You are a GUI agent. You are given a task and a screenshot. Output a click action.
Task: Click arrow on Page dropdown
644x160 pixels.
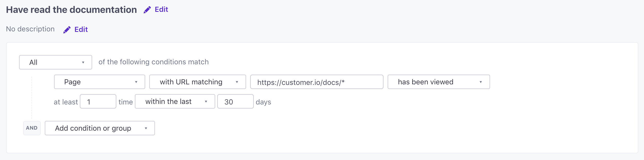136,82
